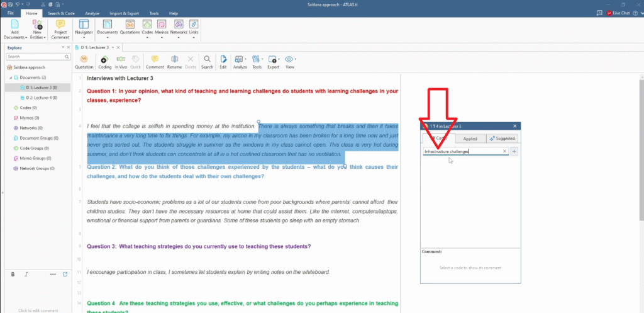Image resolution: width=644 pixels, height=313 pixels.
Task: Switch to the Analyze ribbon tab
Action: coord(91,13)
